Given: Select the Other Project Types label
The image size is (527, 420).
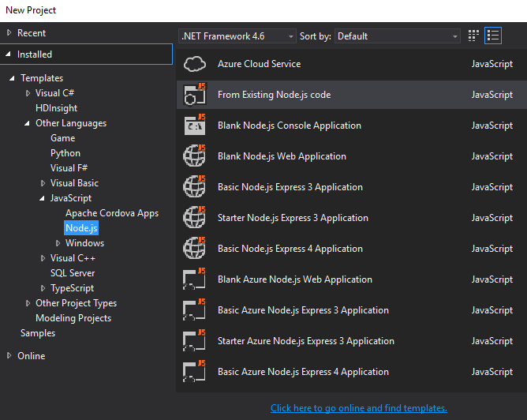Looking at the screenshot, I should 77,303.
